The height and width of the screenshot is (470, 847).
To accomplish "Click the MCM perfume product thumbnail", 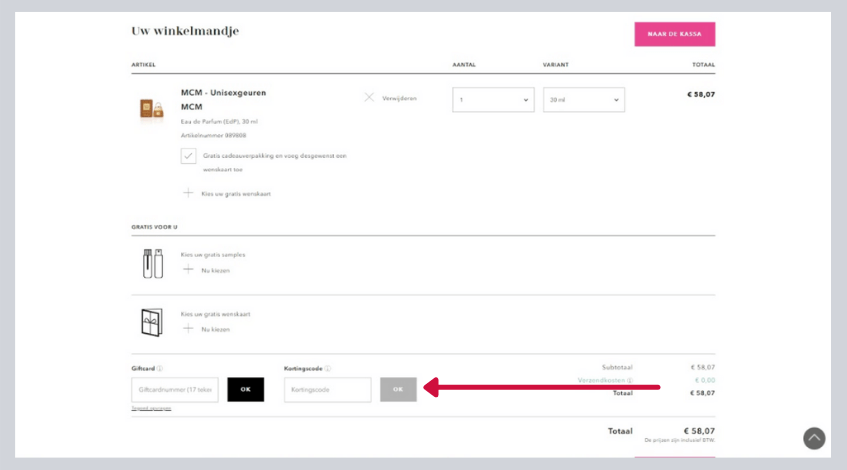I will [151, 109].
